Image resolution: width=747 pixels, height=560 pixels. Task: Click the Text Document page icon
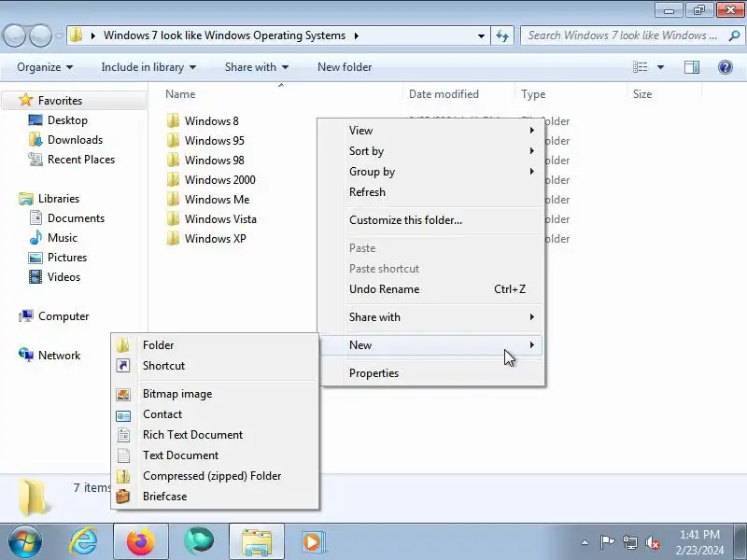pos(123,455)
